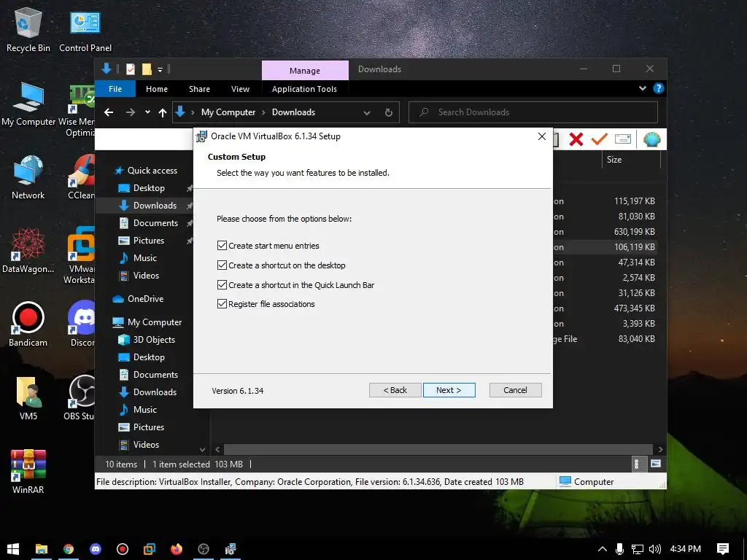Launch WinRAR desktop shortcut
The height and width of the screenshot is (560, 747).
click(28, 472)
